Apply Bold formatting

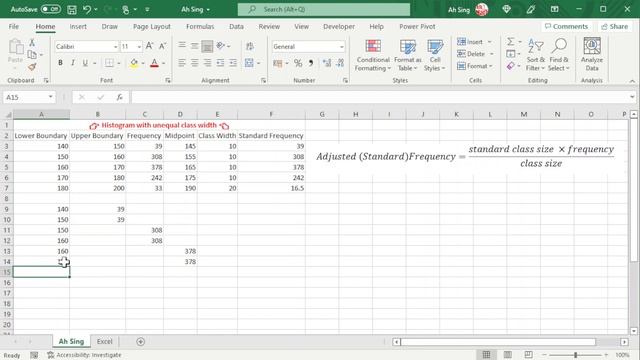click(60, 63)
